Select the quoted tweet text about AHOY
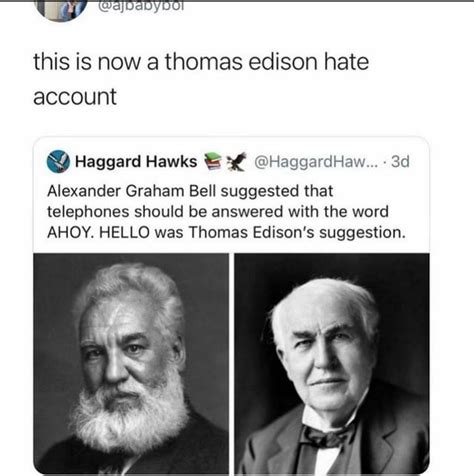 (226, 212)
